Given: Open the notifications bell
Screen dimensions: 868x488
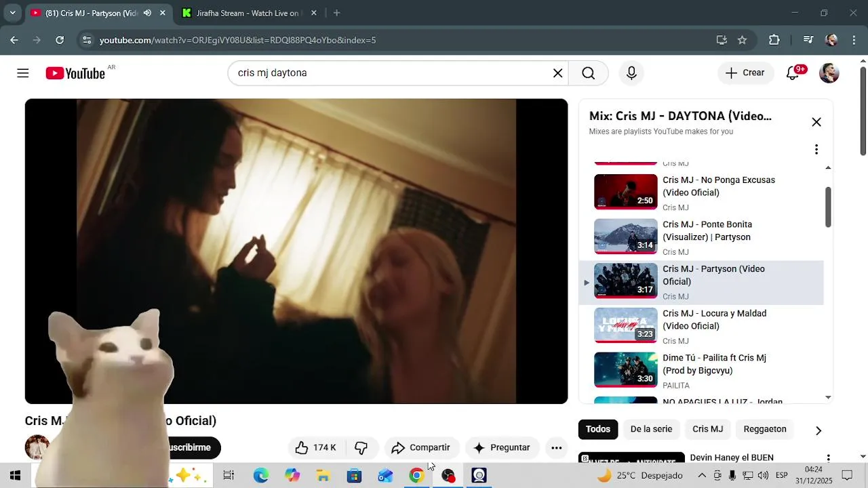Looking at the screenshot, I should [793, 73].
